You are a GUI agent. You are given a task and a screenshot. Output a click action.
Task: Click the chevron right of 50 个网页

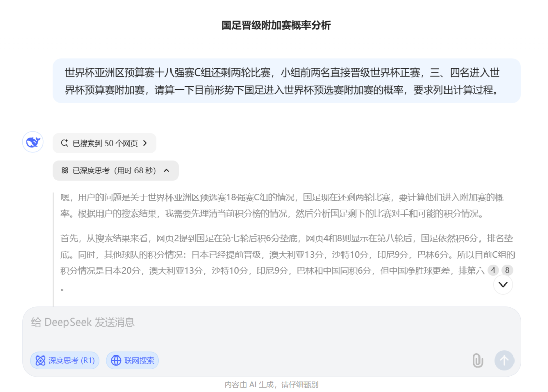point(145,143)
